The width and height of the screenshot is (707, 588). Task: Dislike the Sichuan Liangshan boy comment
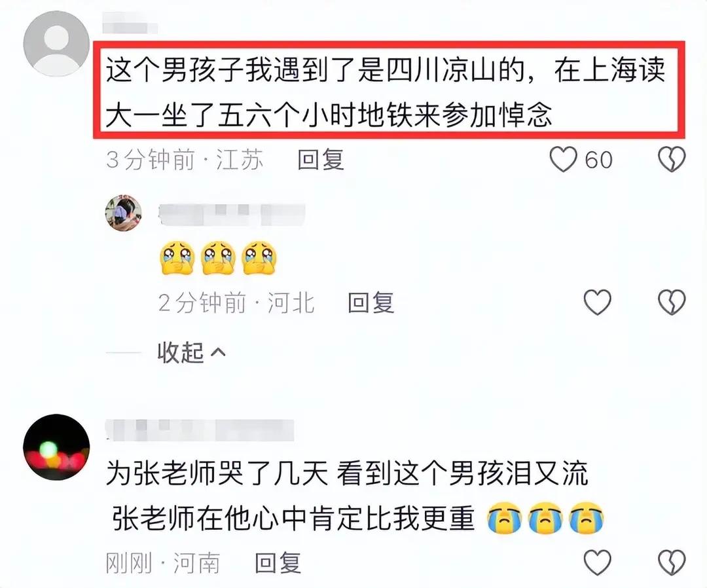(672, 160)
